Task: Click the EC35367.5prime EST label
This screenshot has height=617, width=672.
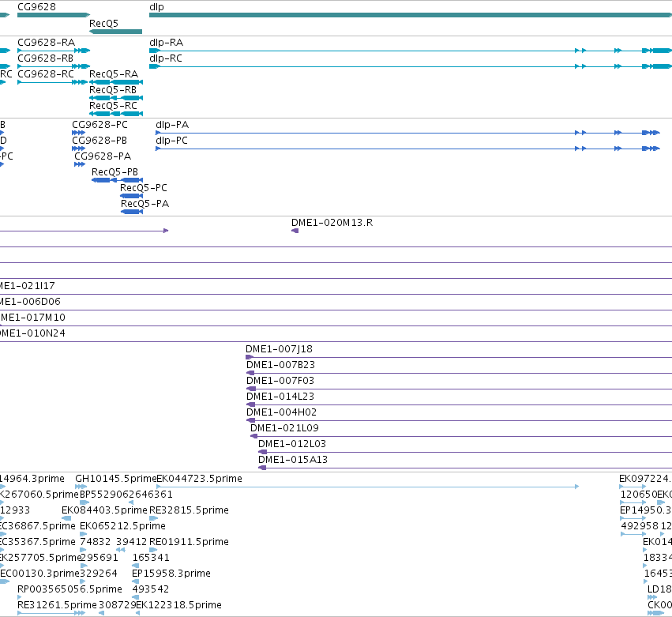Action: click(38, 542)
